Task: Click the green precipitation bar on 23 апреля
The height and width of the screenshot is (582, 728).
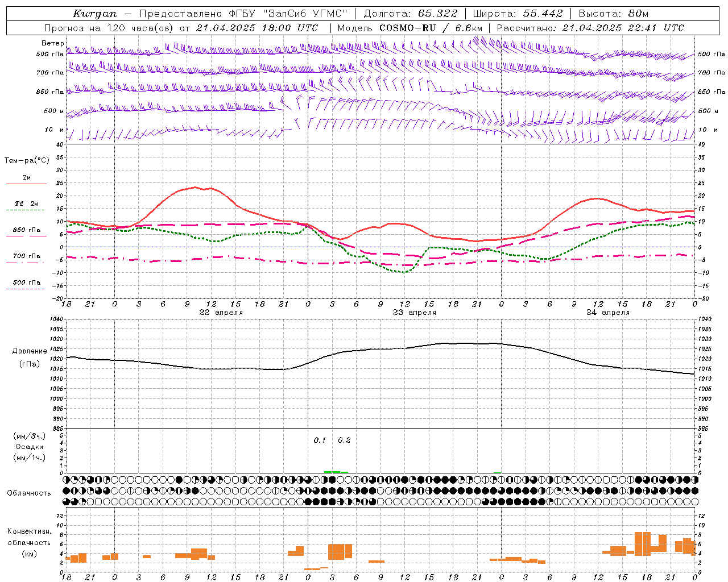Action: pos(336,472)
